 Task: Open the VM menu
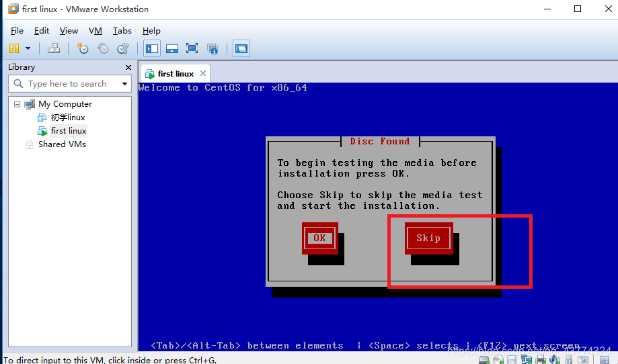(95, 31)
